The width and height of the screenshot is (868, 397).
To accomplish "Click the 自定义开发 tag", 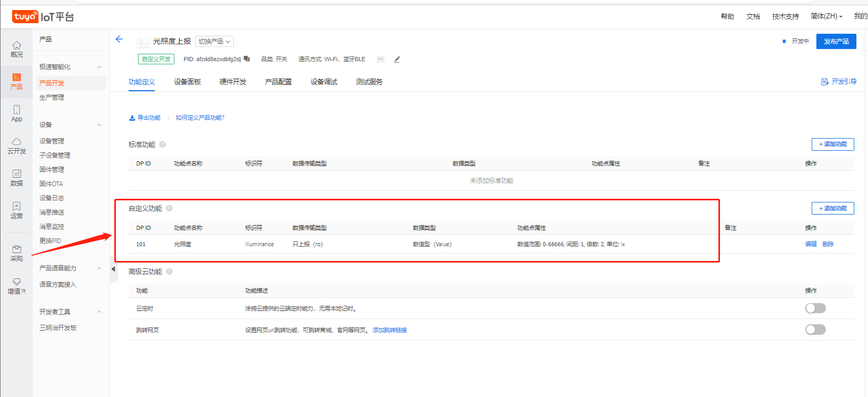I will click(156, 59).
